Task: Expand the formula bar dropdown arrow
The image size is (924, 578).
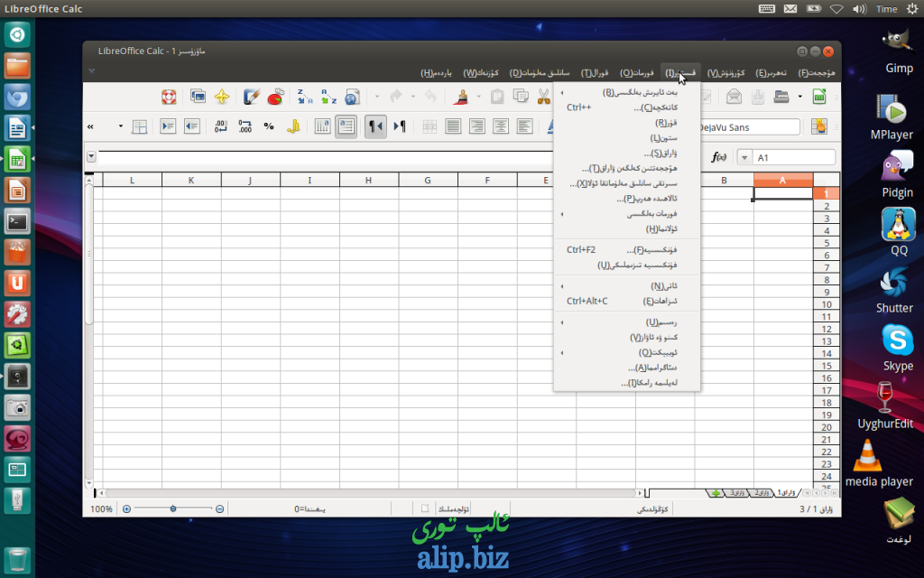Action: tap(91, 157)
